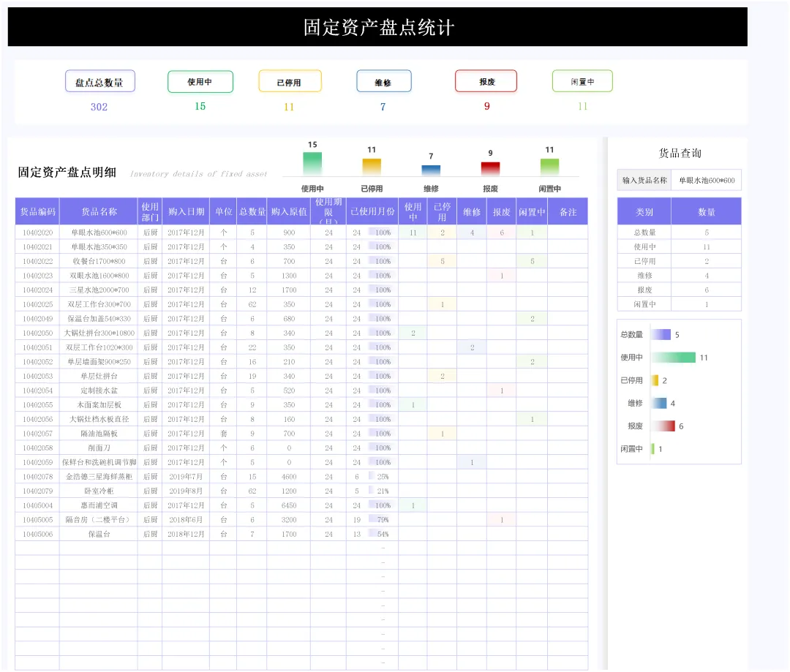
Task: Click purple 总数量 bar in query bar chart
Action: [x=661, y=334]
